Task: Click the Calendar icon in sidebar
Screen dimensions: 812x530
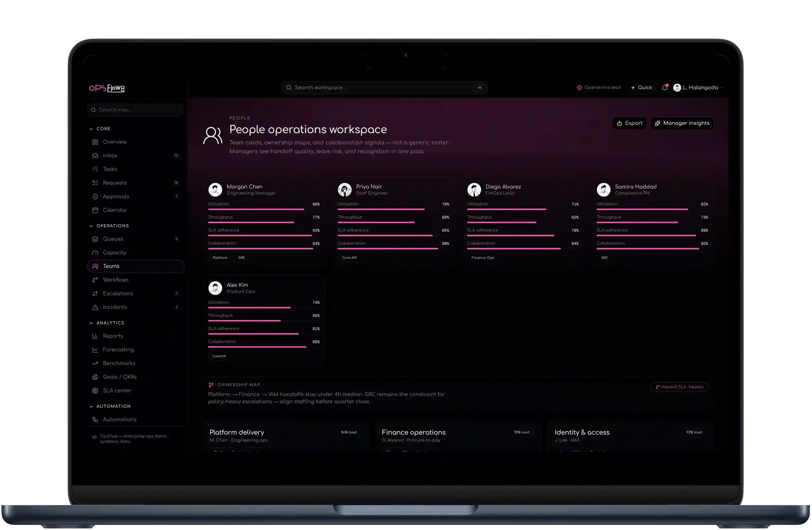Action: tap(95, 210)
